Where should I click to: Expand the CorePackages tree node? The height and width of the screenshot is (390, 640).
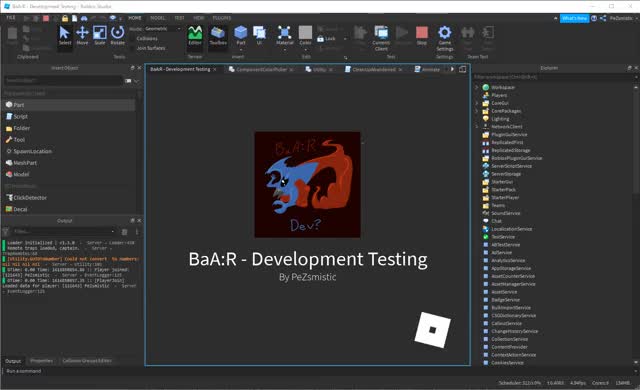tap(476, 111)
